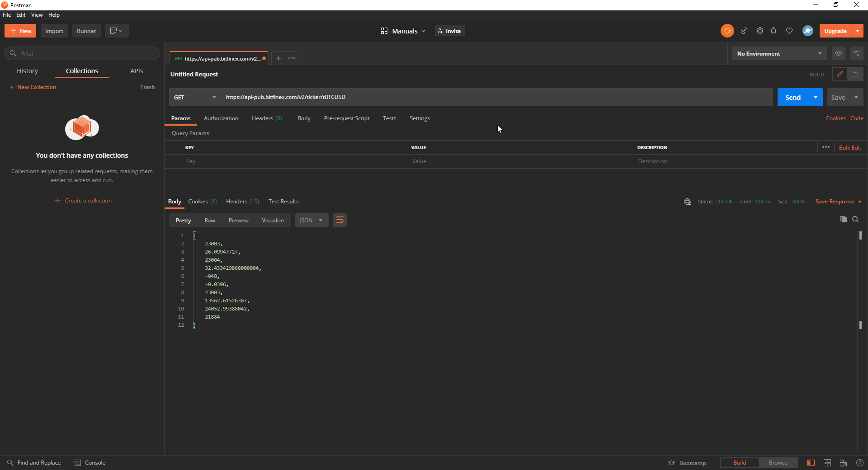The image size is (868, 470).
Task: Click the Bulk Edit link
Action: click(x=850, y=147)
